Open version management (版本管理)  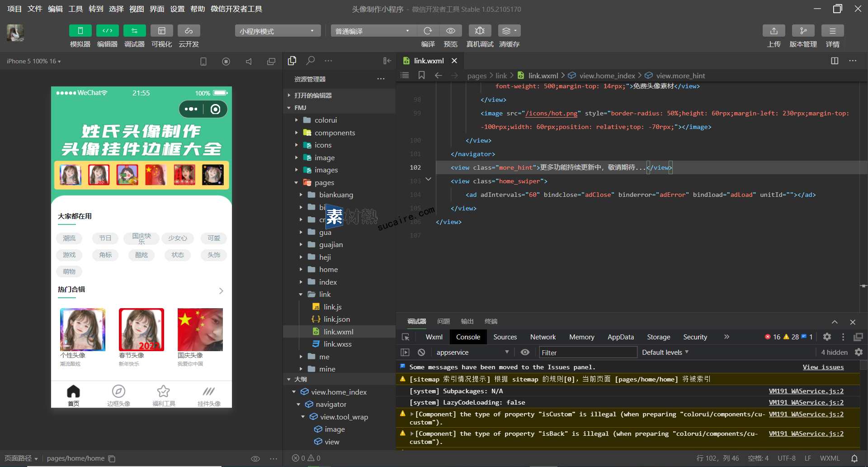[x=803, y=31]
